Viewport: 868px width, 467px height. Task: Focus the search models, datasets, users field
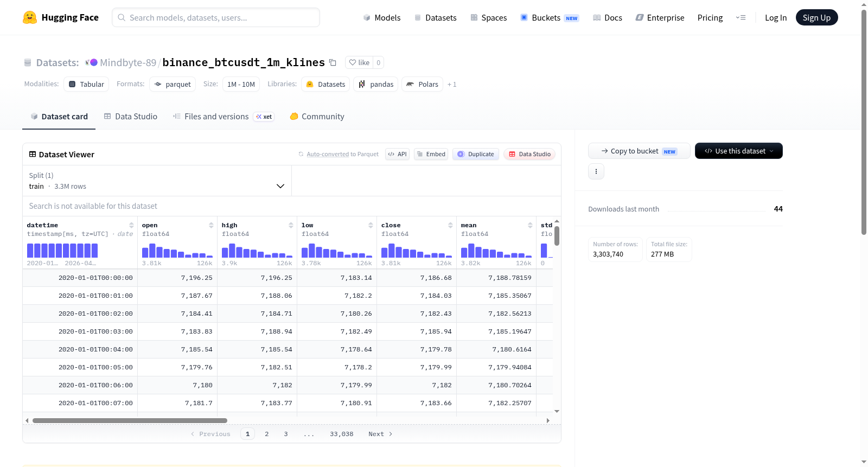coord(216,17)
